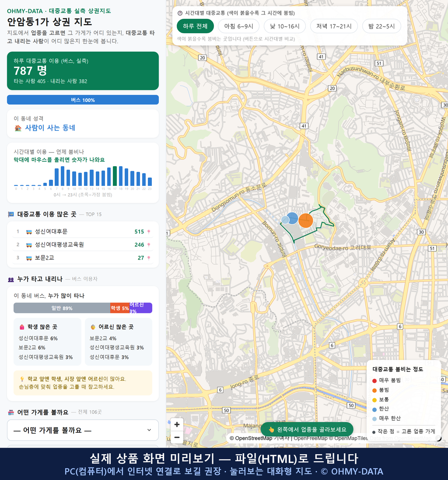Click bus icon next to 성신여대후문
Image resolution: width=448 pixels, height=480 pixels.
(x=29, y=232)
